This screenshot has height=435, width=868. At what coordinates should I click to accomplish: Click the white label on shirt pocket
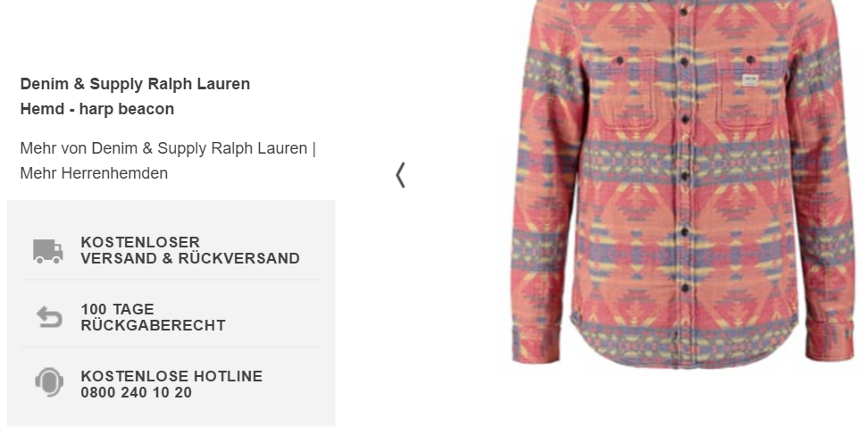750,79
